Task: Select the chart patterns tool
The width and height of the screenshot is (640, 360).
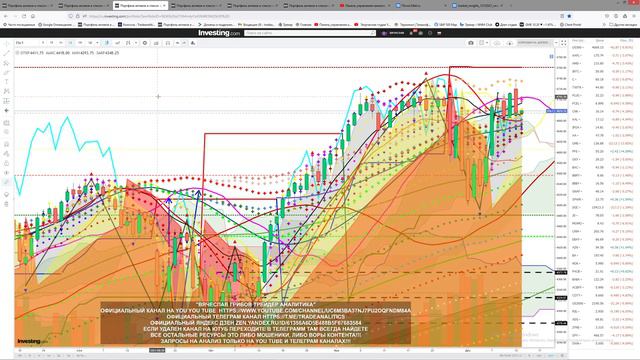Action: (x=6, y=91)
